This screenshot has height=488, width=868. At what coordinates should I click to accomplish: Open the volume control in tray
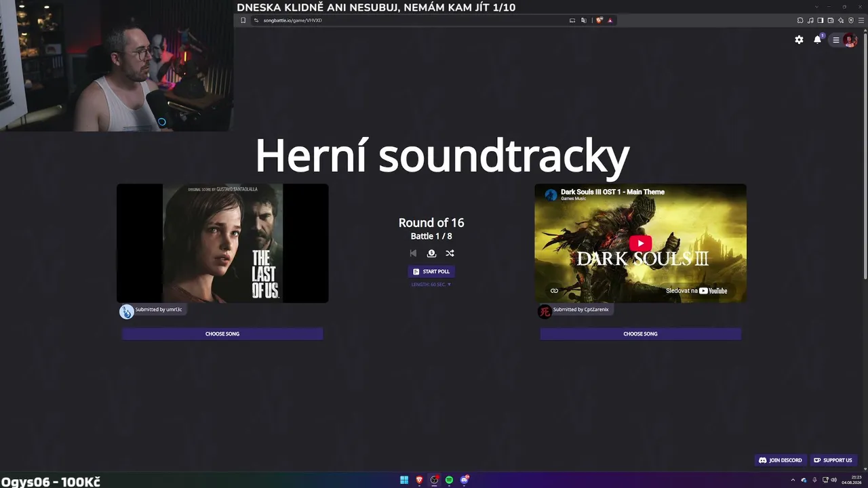click(833, 480)
